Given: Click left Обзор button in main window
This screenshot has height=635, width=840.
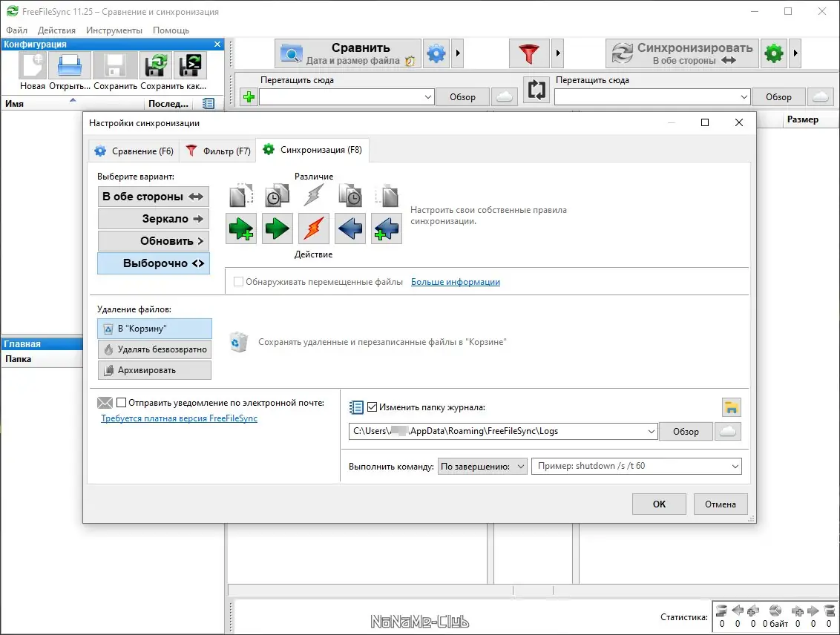Looking at the screenshot, I should [x=462, y=97].
